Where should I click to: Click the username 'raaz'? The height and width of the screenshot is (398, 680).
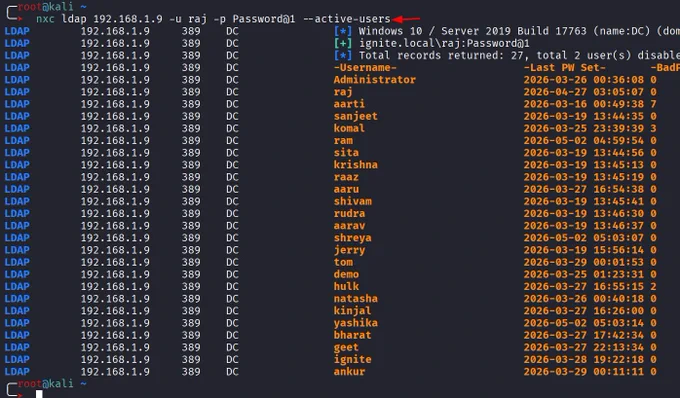pos(346,177)
